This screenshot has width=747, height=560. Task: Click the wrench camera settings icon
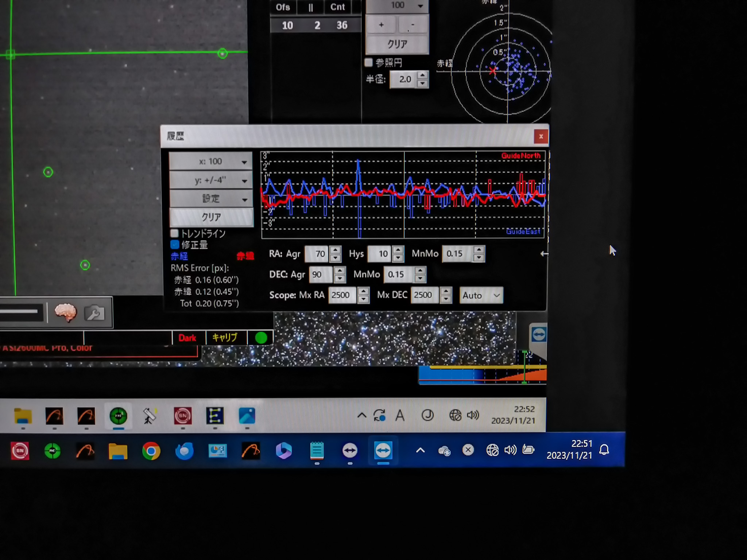(x=94, y=313)
